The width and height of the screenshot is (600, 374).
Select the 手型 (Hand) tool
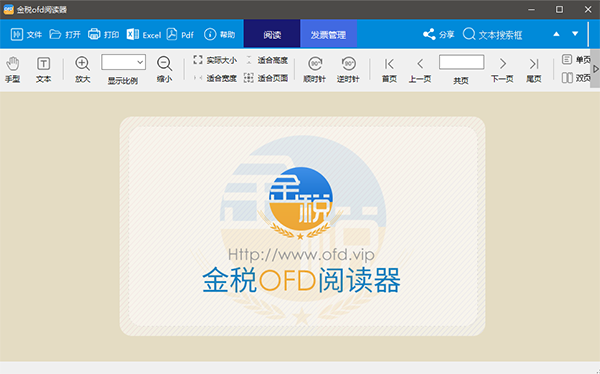[13, 70]
